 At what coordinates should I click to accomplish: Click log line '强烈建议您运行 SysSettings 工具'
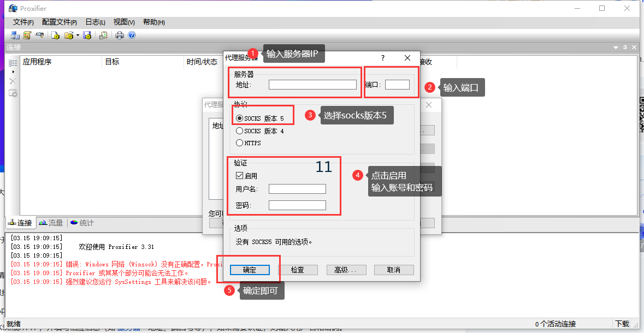click(x=111, y=282)
